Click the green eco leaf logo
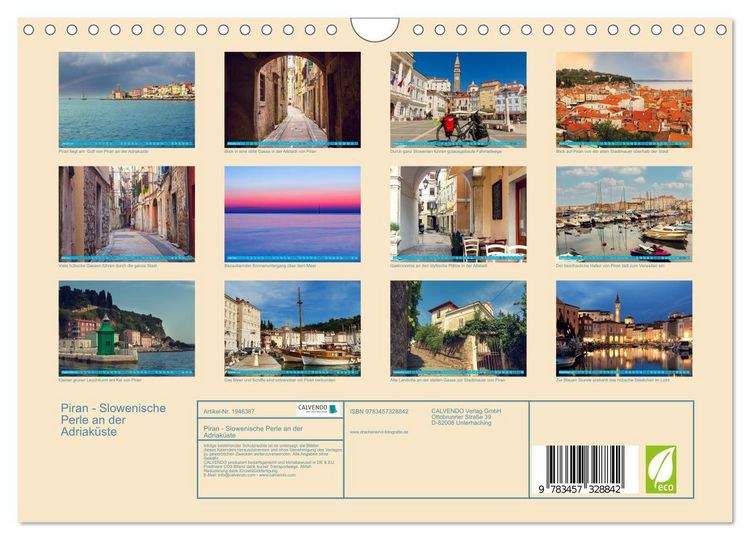750x540 pixels. coord(661,469)
